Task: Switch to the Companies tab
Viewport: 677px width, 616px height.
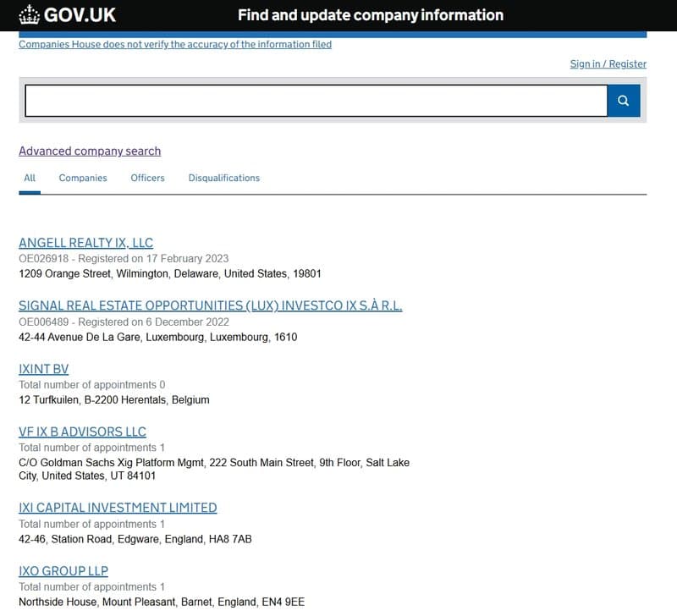Action: 83,178
